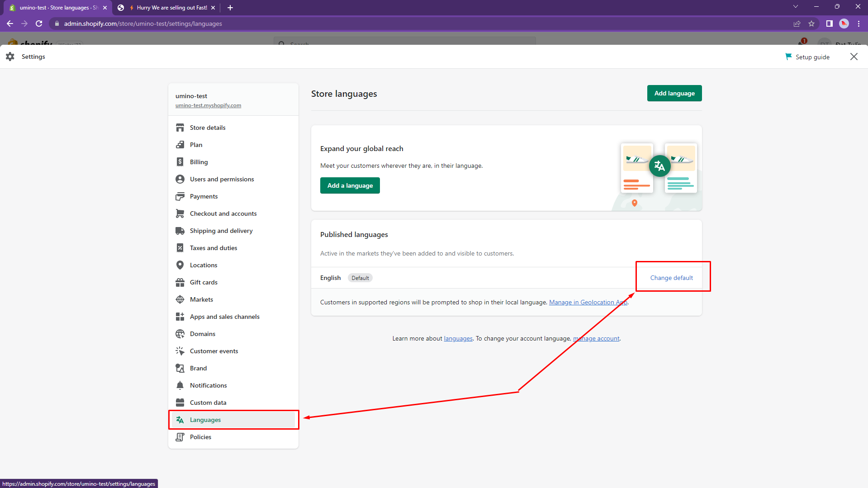The image size is (868, 488).
Task: Go to Checkout and accounts settings
Action: click(x=223, y=213)
